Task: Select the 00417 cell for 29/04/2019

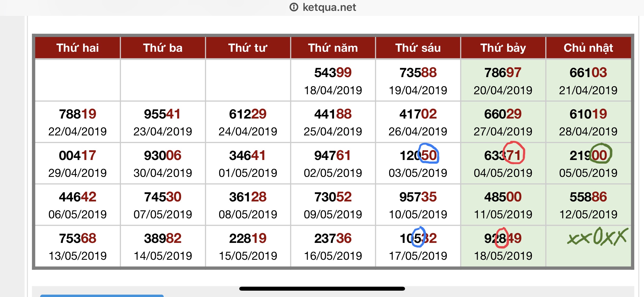Action: 77,163
